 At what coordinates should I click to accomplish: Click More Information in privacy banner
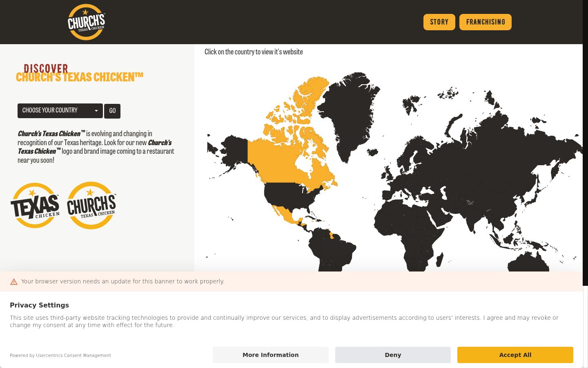pos(270,355)
